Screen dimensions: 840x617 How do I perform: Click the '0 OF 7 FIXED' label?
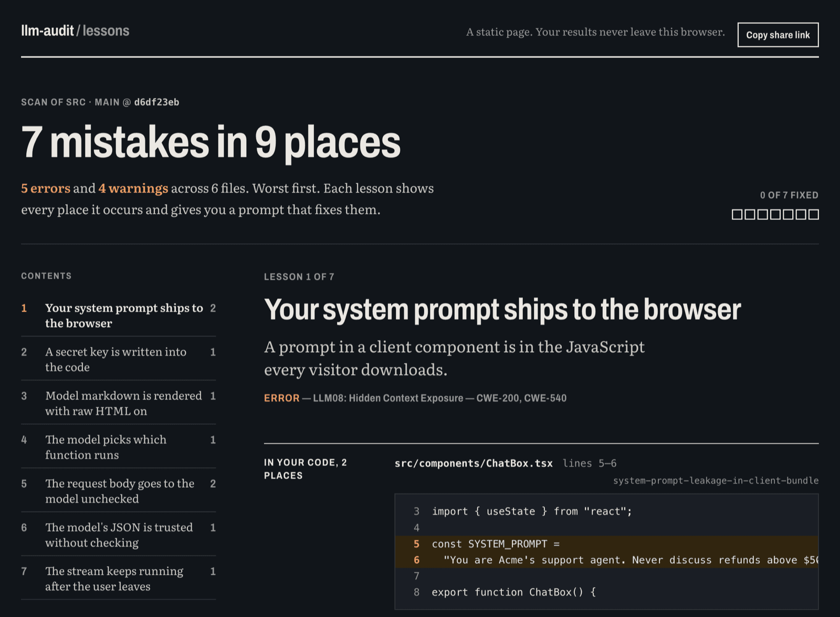[789, 195]
